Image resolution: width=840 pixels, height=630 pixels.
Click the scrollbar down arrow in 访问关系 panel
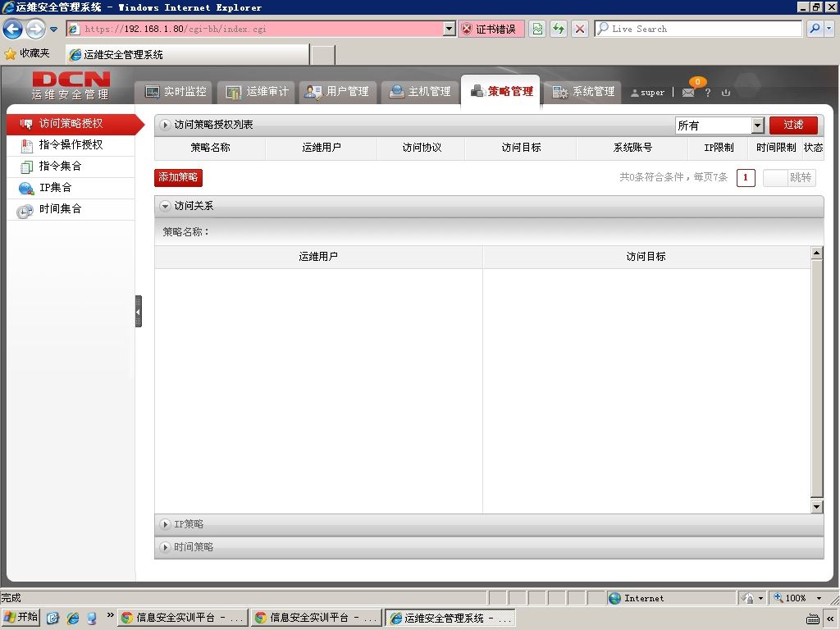[x=816, y=506]
